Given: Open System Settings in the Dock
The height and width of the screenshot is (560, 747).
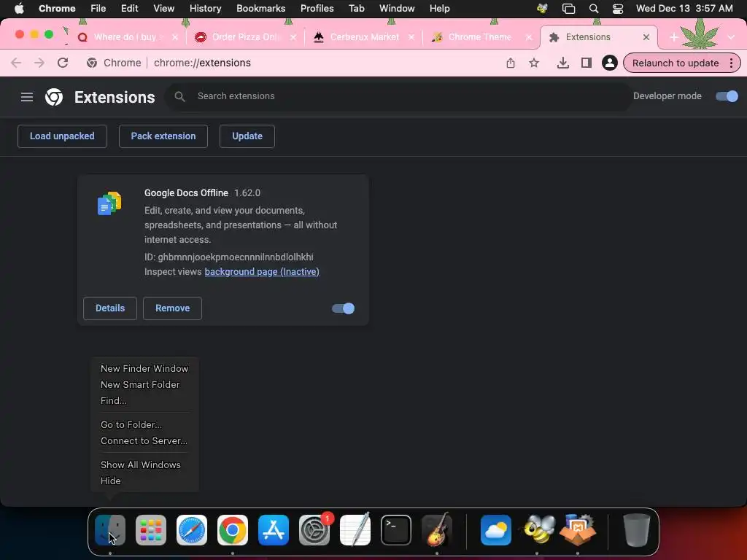Looking at the screenshot, I should click(x=314, y=530).
